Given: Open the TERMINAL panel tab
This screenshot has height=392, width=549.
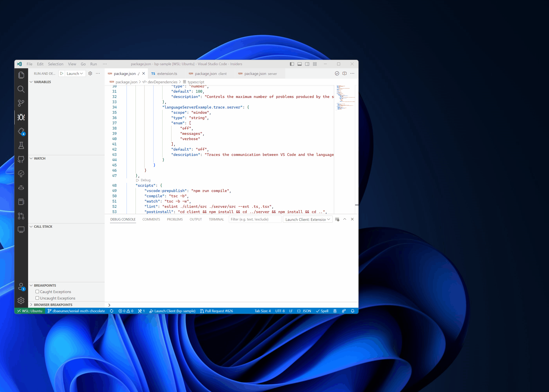Looking at the screenshot, I should (216, 219).
